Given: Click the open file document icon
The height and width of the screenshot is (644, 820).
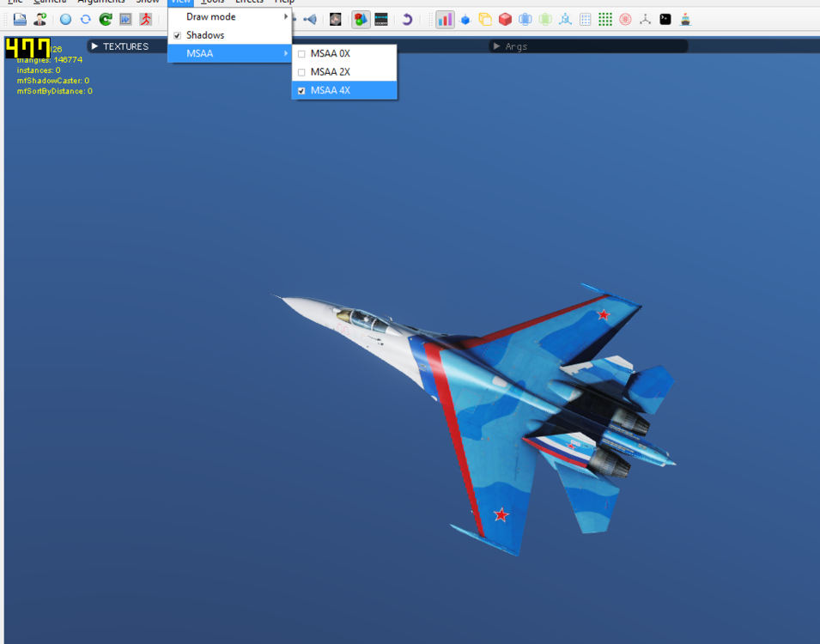Looking at the screenshot, I should click(20, 20).
